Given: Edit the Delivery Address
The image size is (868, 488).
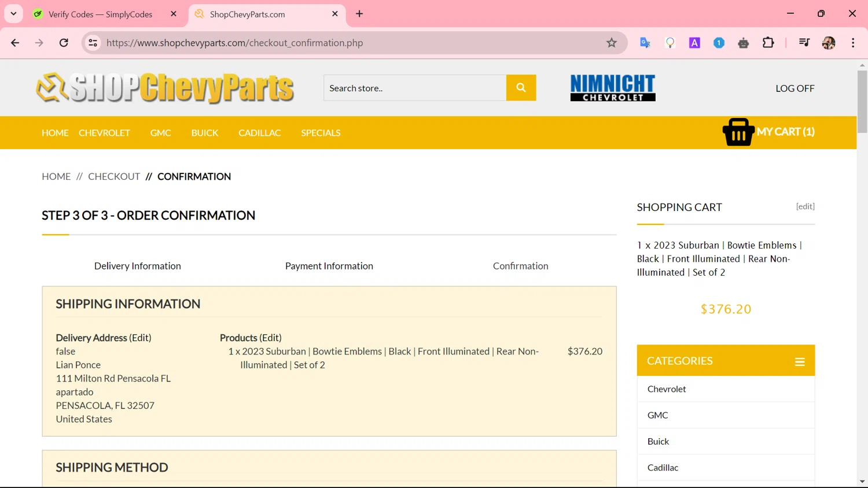Looking at the screenshot, I should tap(140, 338).
